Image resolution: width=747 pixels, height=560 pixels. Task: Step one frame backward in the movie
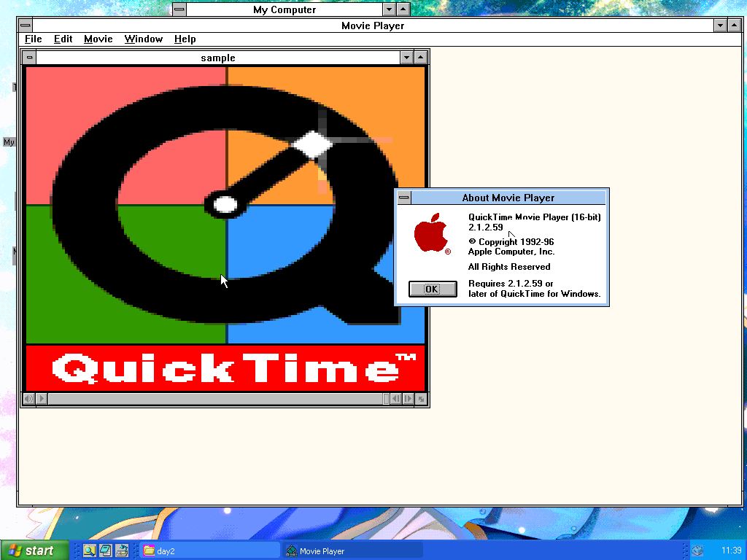[395, 399]
